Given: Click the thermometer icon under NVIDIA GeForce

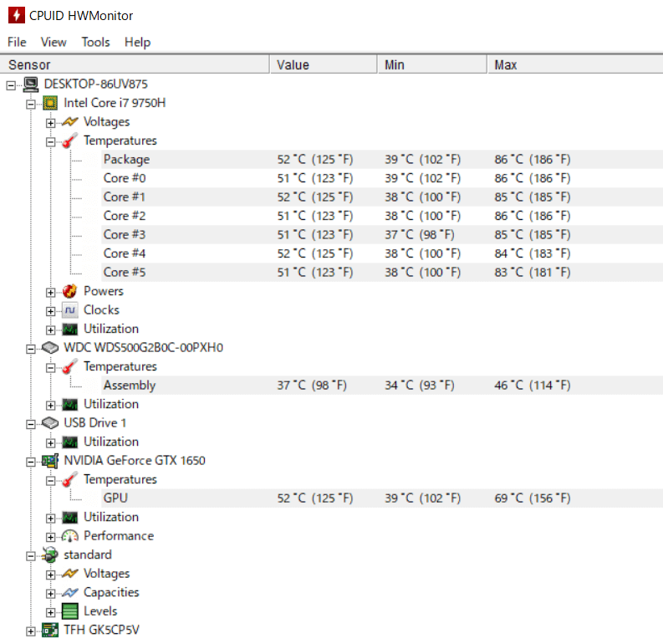Looking at the screenshot, I should (69, 479).
